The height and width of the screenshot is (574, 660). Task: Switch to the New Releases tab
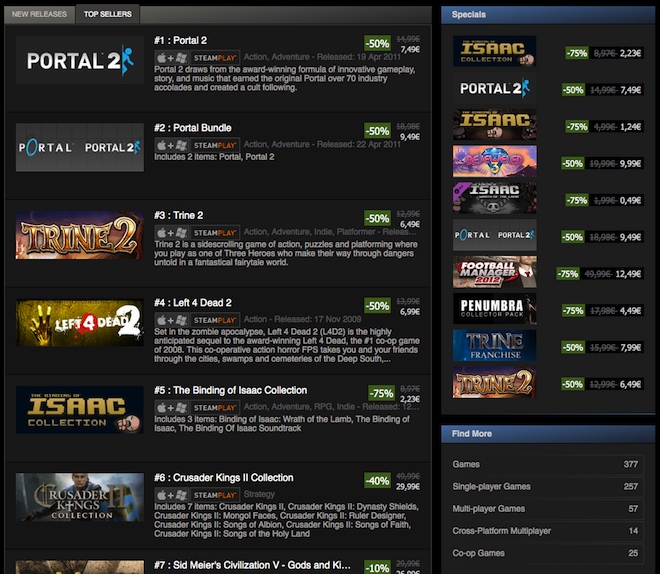click(x=39, y=14)
